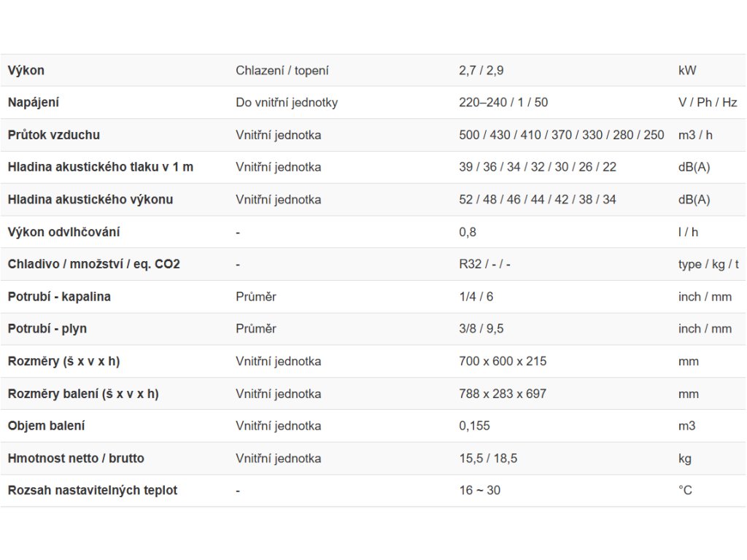
Task: Click the 'Napájení' row label
Action: click(x=33, y=103)
